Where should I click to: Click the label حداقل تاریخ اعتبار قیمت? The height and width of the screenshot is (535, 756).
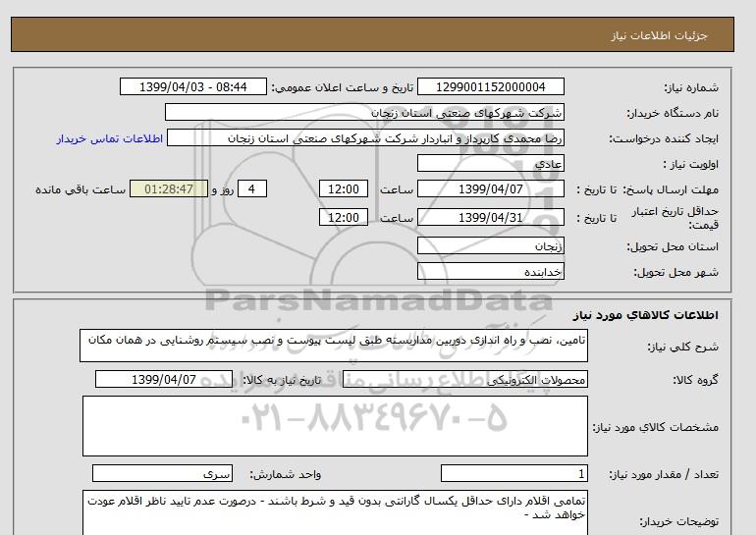675,218
